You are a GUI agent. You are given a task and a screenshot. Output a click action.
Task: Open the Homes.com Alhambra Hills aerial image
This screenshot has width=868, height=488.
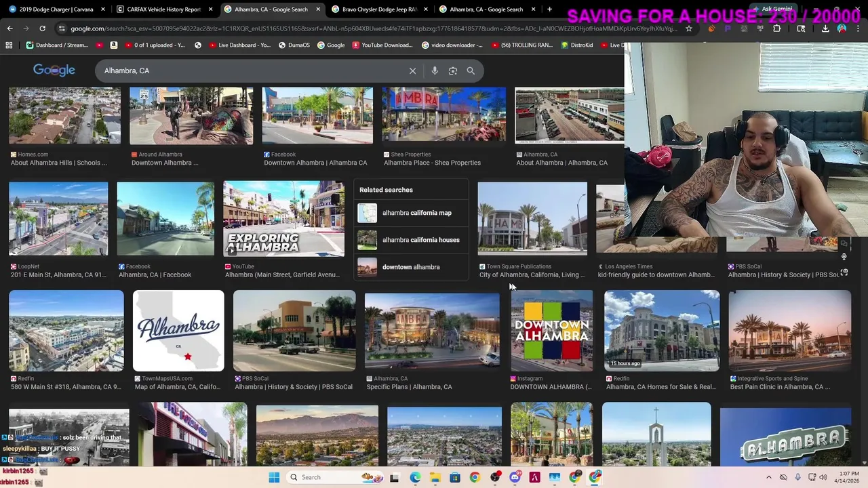click(64, 115)
